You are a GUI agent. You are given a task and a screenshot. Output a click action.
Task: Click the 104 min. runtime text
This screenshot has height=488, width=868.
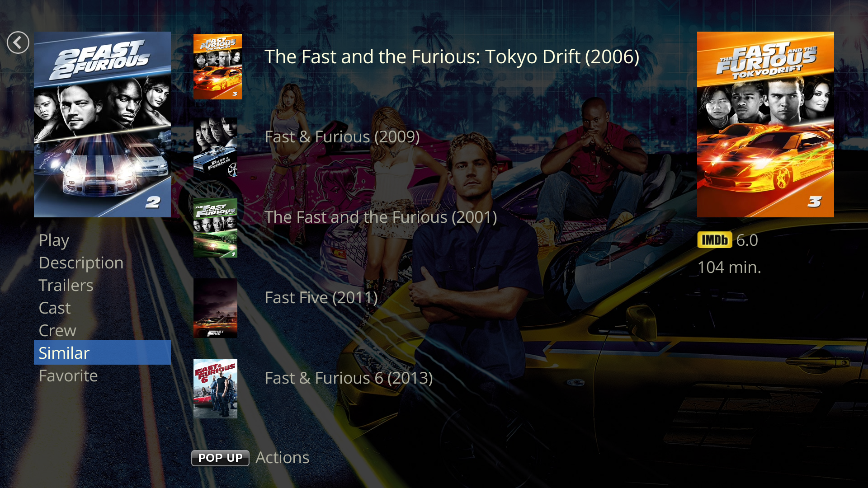[x=729, y=267]
